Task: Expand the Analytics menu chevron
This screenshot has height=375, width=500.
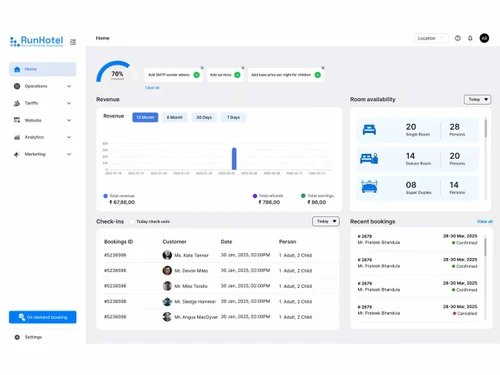Action: [x=69, y=137]
